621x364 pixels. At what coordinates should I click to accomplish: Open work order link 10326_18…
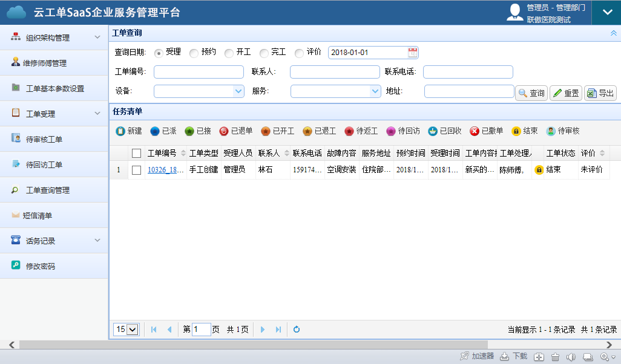(x=165, y=170)
